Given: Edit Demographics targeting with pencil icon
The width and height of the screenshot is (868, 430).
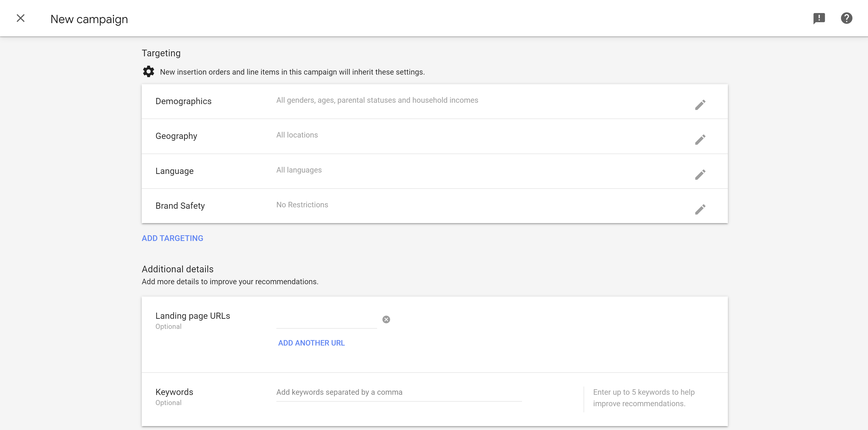Looking at the screenshot, I should click(700, 105).
